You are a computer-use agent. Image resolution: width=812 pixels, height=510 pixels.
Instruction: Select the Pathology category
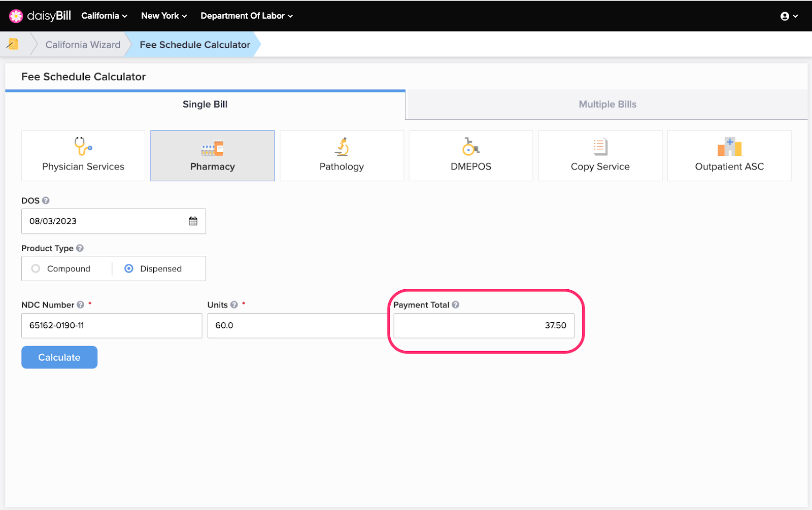click(x=342, y=156)
